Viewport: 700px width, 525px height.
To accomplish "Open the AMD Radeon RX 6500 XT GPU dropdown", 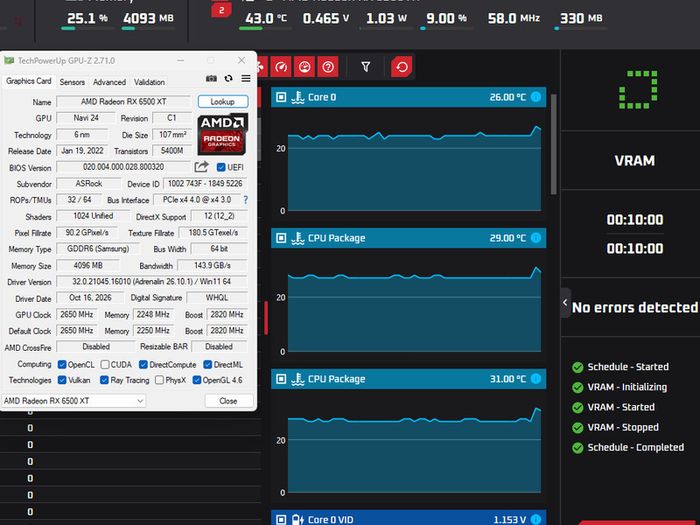I will (74, 401).
